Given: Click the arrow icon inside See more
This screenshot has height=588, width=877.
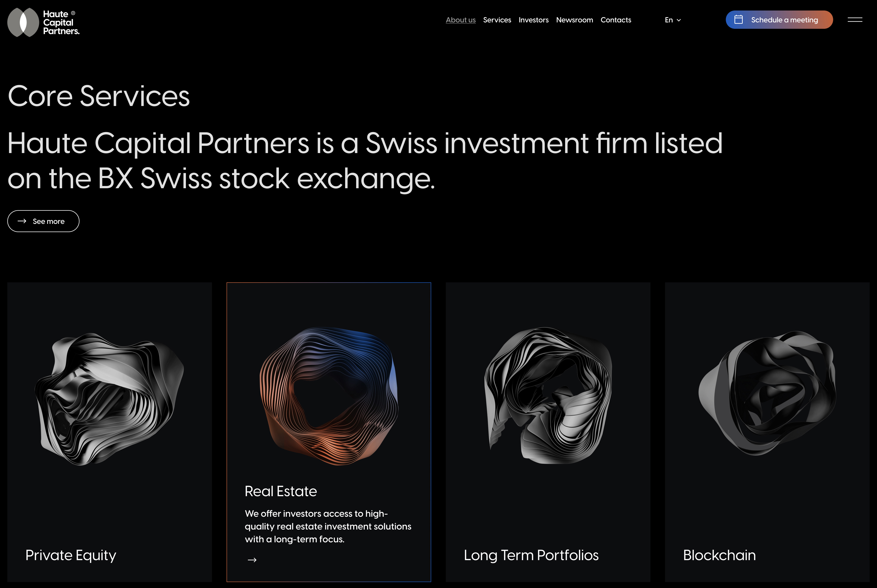Looking at the screenshot, I should [22, 221].
